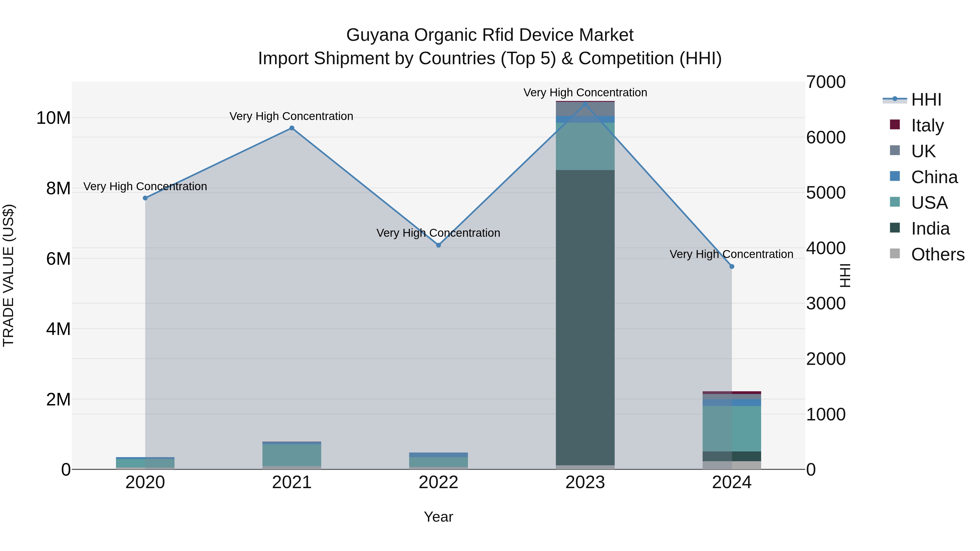Click the 2024 x-axis label
The height and width of the screenshot is (551, 980).
pos(731,482)
